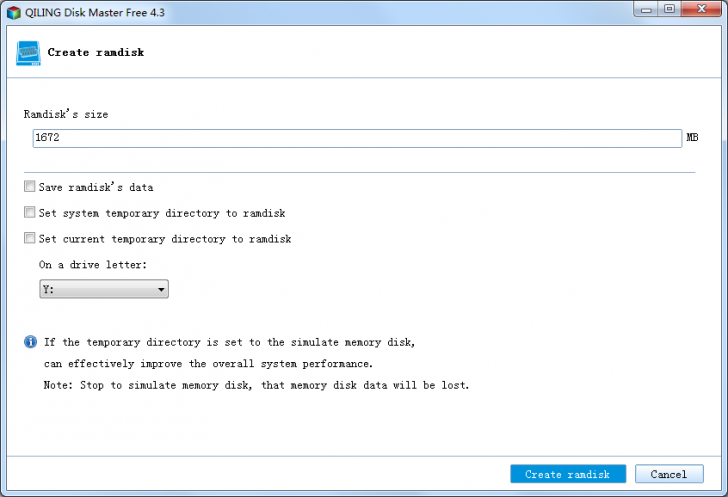The image size is (728, 497).
Task: Click the Create ramdisk button
Action: 568,474
